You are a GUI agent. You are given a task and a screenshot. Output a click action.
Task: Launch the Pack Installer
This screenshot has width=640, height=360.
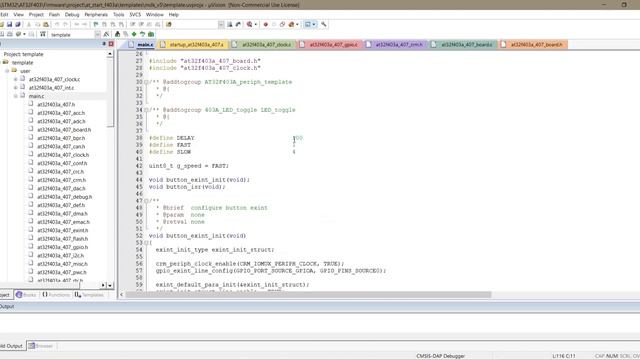coord(151,34)
